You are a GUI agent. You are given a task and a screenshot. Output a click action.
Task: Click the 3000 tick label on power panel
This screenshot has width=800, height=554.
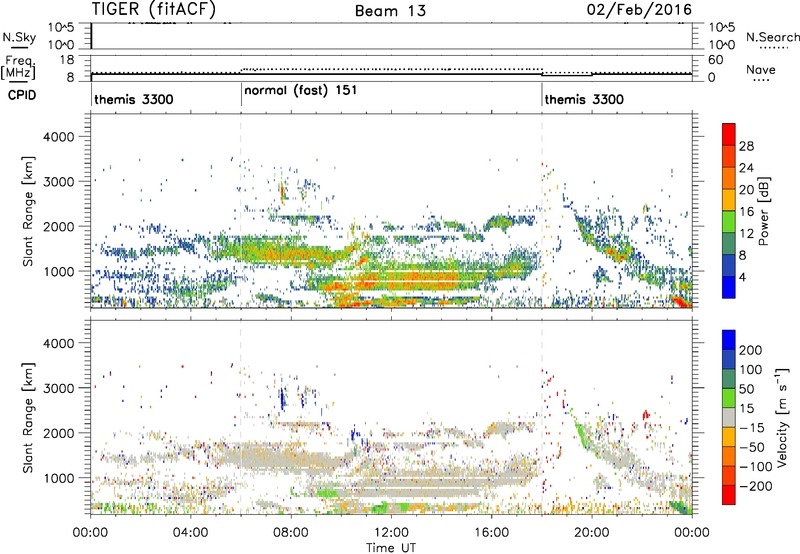(x=58, y=182)
